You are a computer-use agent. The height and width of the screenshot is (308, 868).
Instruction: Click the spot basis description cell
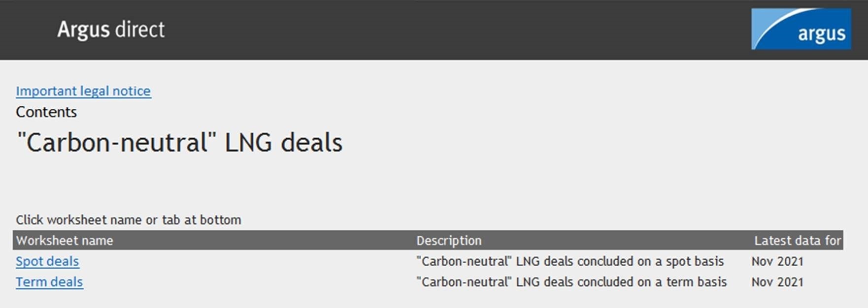pyautogui.click(x=570, y=261)
